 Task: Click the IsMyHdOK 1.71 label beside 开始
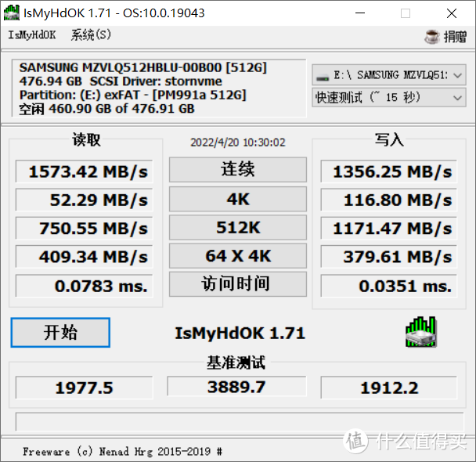pos(240,333)
